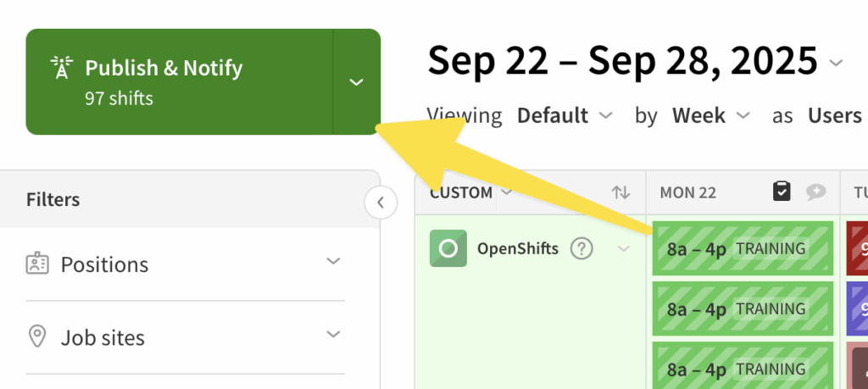
Task: Click the sort order arrows icon
Action: pyautogui.click(x=620, y=192)
